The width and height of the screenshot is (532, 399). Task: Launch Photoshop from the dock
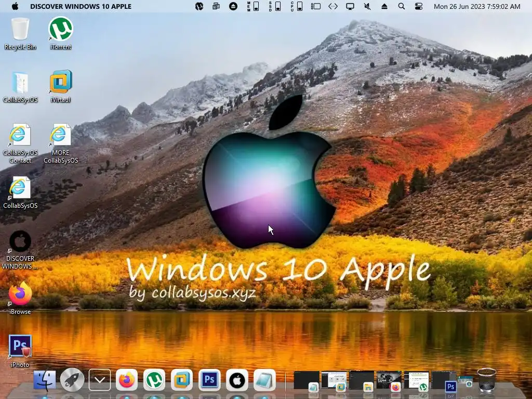click(209, 380)
